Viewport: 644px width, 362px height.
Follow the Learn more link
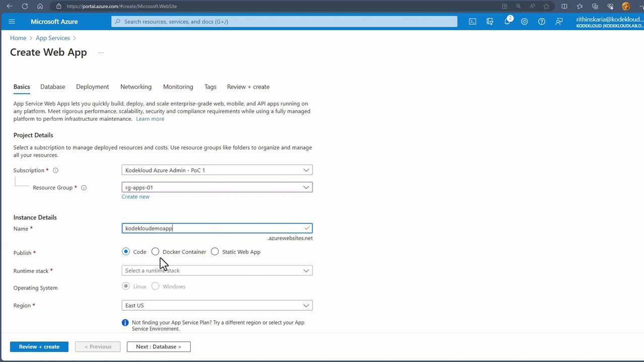150,119
